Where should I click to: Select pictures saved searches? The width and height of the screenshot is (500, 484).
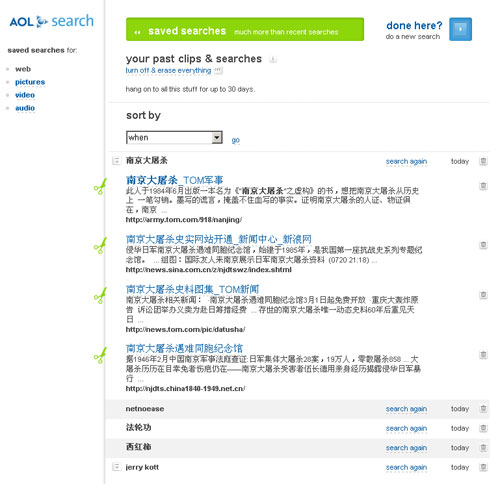pyautogui.click(x=30, y=82)
